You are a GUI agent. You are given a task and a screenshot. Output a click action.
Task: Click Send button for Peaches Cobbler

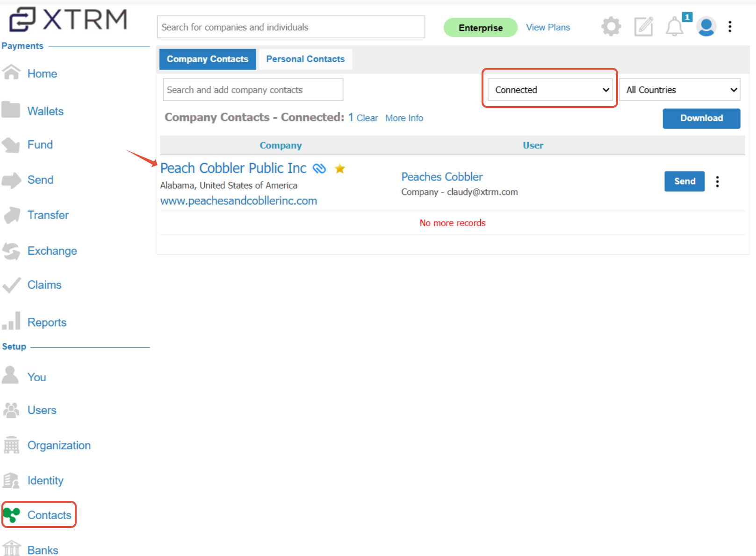(x=684, y=181)
